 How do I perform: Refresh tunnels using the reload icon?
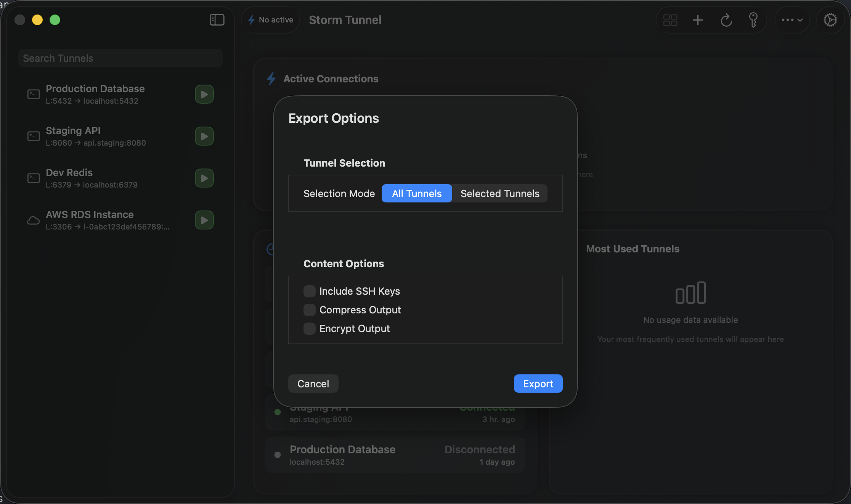pos(726,20)
